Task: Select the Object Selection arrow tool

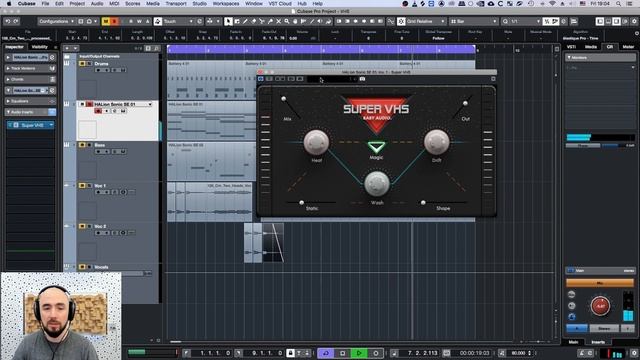Action: (x=229, y=21)
